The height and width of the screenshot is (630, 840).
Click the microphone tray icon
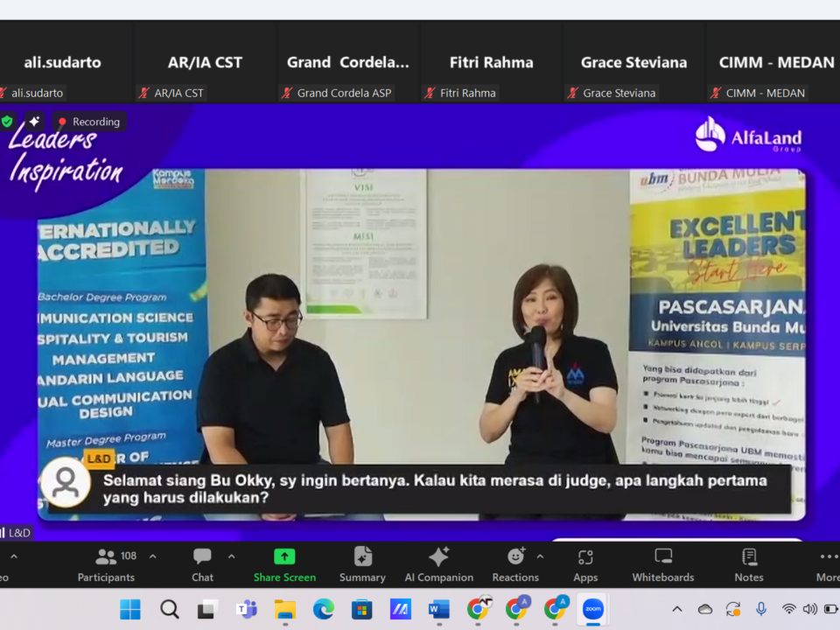click(x=760, y=609)
